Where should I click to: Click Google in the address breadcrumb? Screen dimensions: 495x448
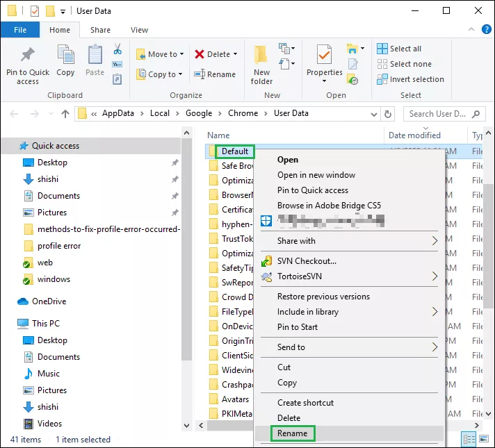[199, 113]
